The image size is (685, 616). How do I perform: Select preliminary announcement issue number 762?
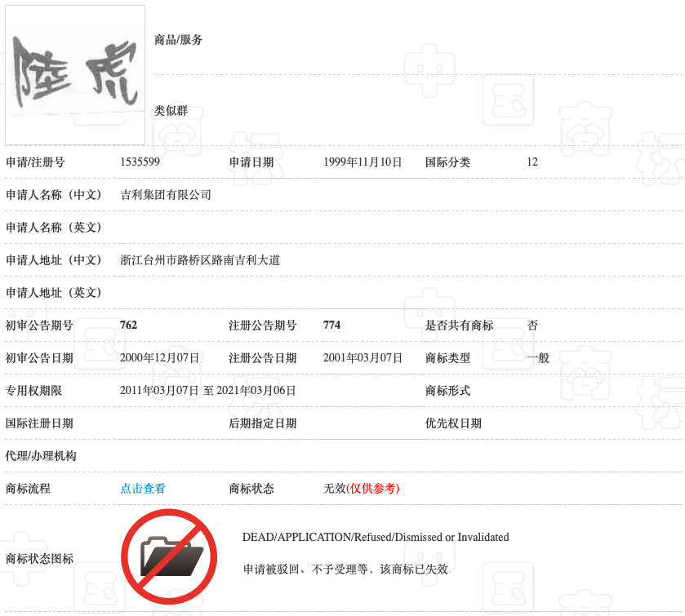128,326
